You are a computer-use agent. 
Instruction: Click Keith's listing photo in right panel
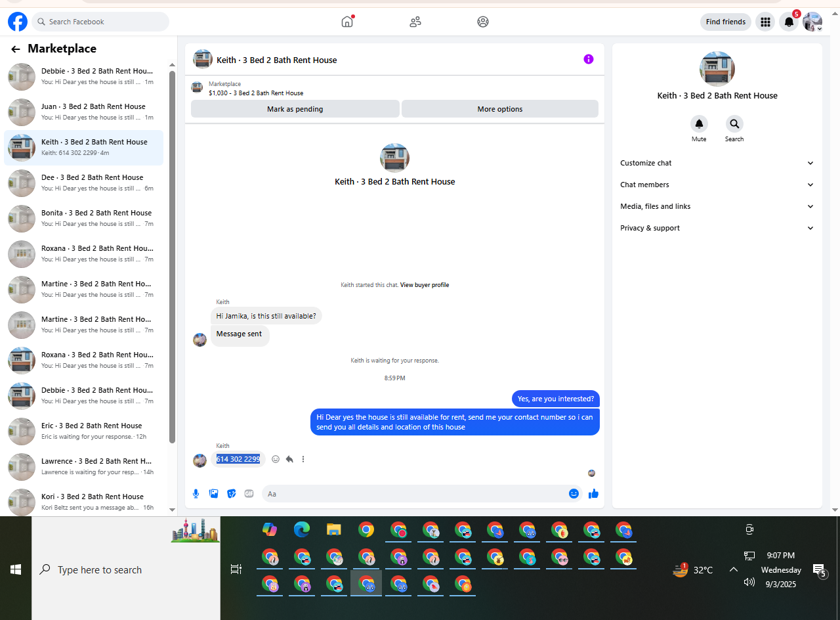coord(717,69)
